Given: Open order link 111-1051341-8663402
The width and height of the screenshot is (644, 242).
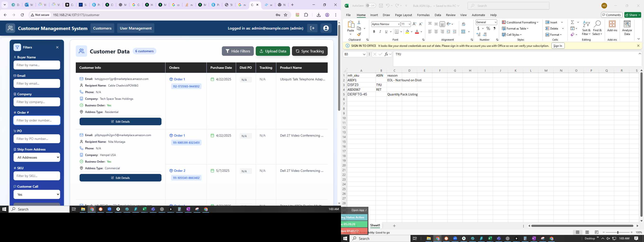Looking at the screenshot, I should pos(186,178).
